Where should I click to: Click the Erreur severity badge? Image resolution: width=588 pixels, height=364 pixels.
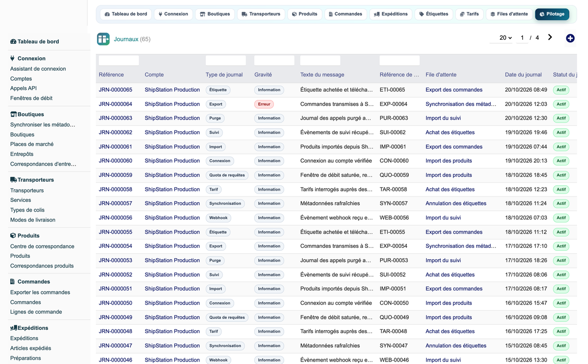264,104
